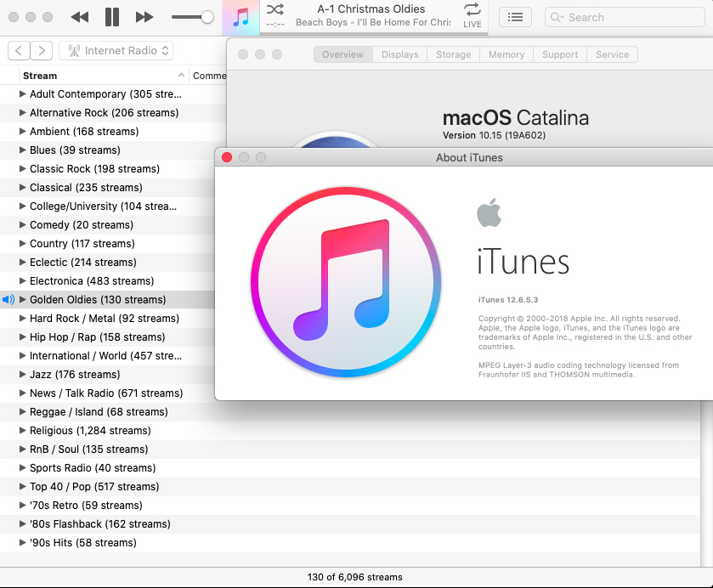
Task: Expand the Ambient streams category
Action: click(x=22, y=131)
